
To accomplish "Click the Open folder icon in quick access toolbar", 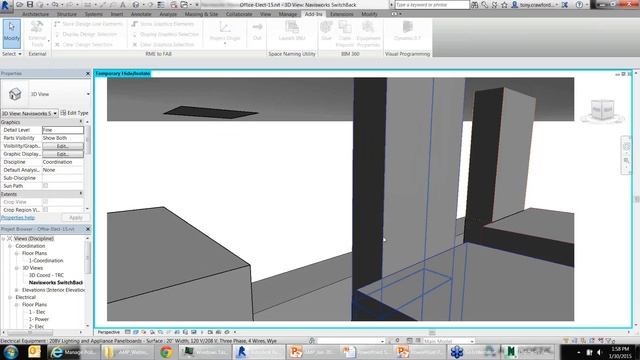I will point(19,4).
